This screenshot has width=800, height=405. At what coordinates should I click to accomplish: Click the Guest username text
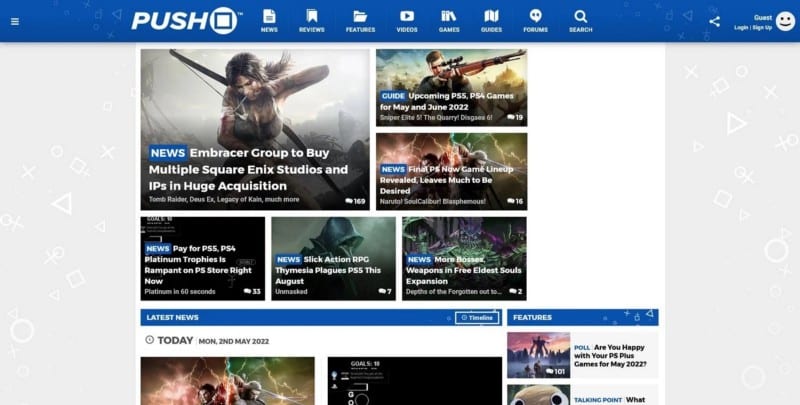point(763,17)
